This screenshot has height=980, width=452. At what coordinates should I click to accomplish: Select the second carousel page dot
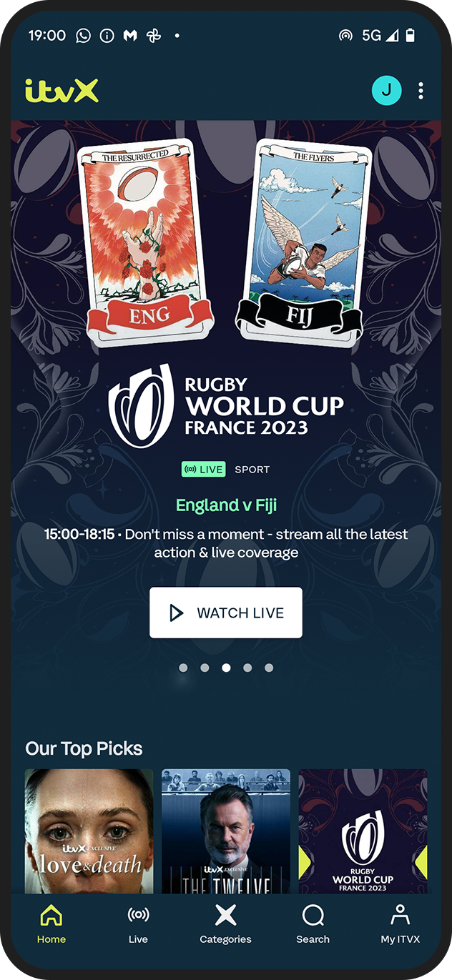tap(205, 668)
